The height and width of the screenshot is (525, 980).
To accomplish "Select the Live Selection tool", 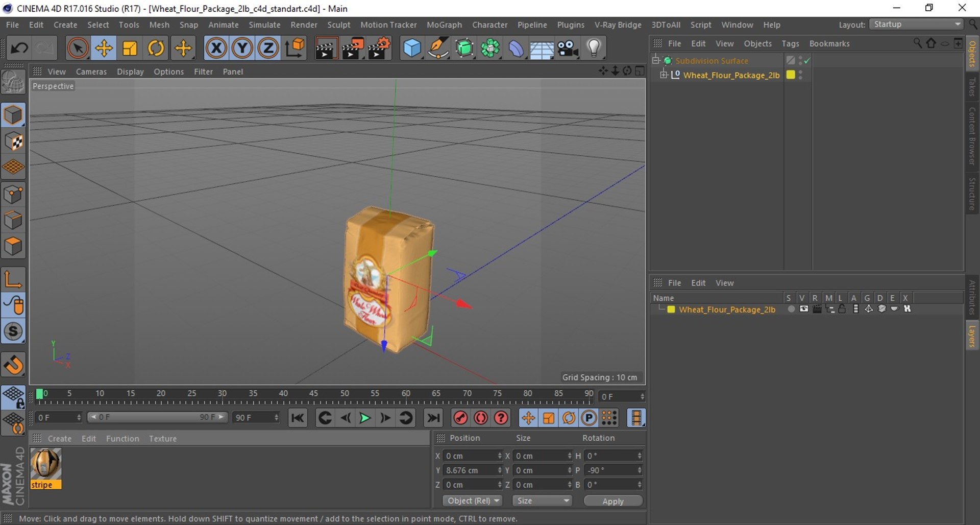I will 78,48.
